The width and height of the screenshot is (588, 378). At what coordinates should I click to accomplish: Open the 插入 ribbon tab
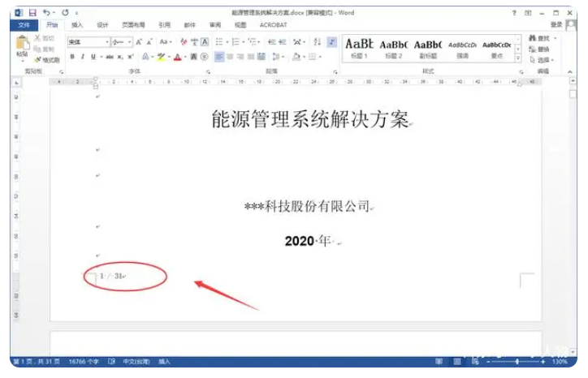click(x=77, y=25)
